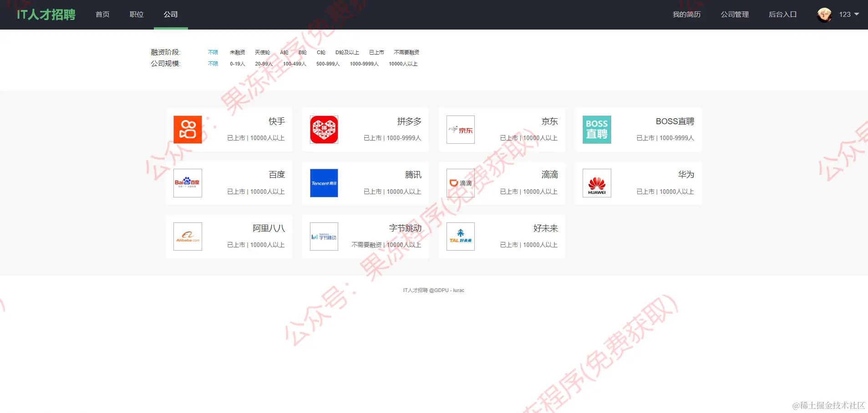Open the BOSS直聘 company name
The width and height of the screenshot is (868, 413).
click(x=675, y=121)
